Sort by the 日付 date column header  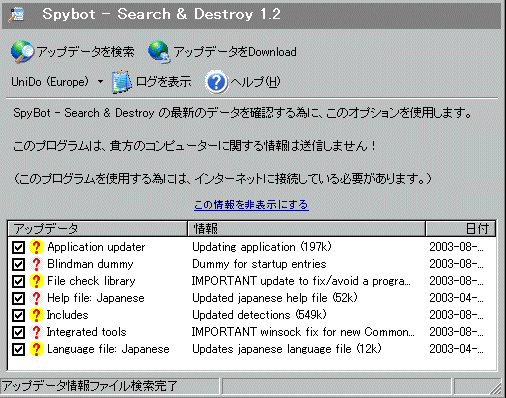coord(461,229)
